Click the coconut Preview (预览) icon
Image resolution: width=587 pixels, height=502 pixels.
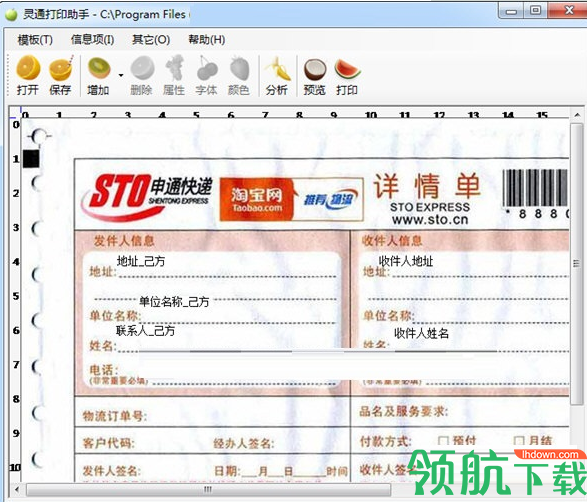[314, 69]
